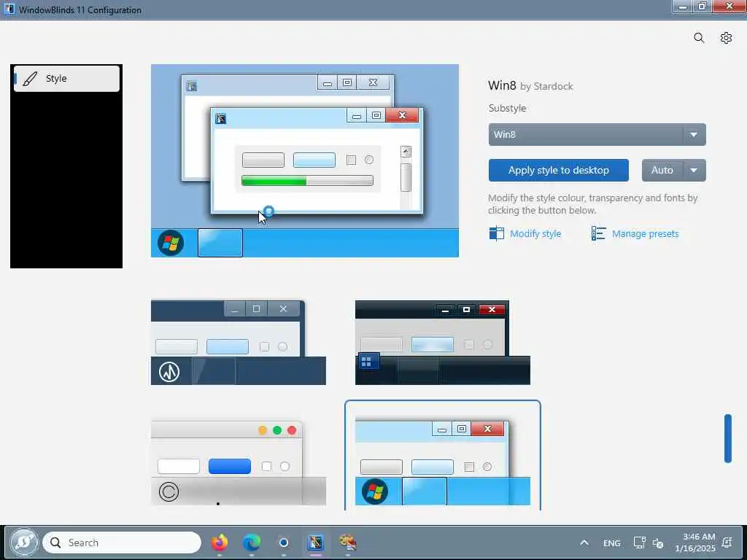Open the clock showing 3:46 AM
Screen dimensions: 747x560
pyautogui.click(x=695, y=542)
